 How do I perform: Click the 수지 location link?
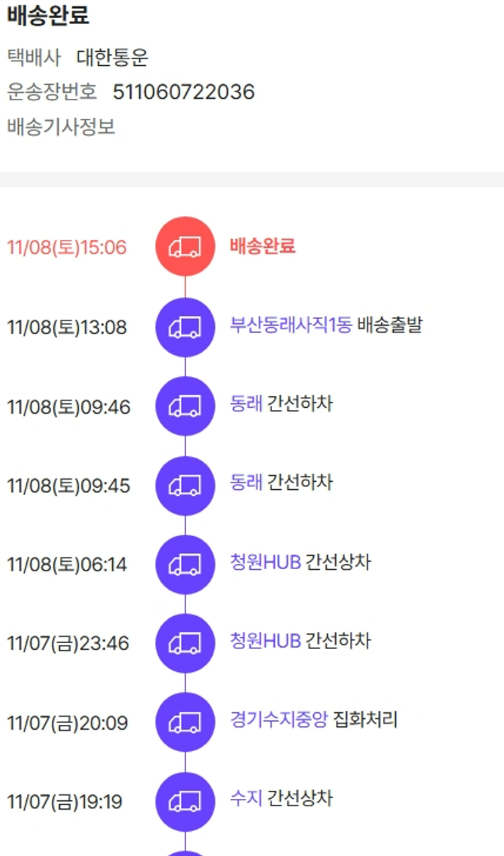245,799
